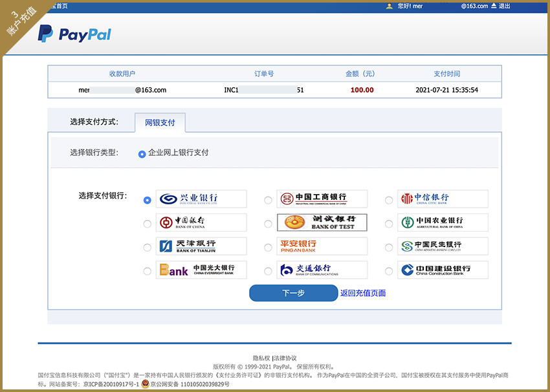Click the 中信银行 China CITIC Bank logo

pos(443,199)
